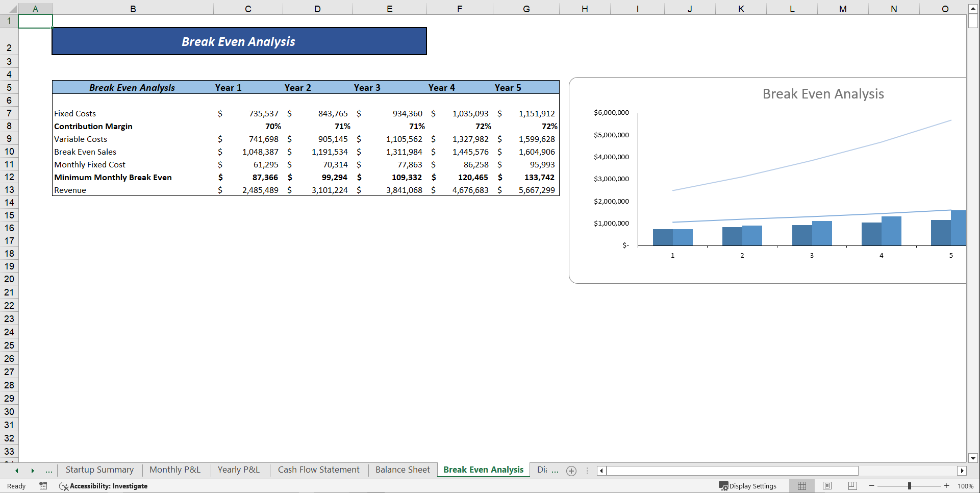
Task: Click the Break Even Analysis title banner
Action: pyautogui.click(x=239, y=41)
